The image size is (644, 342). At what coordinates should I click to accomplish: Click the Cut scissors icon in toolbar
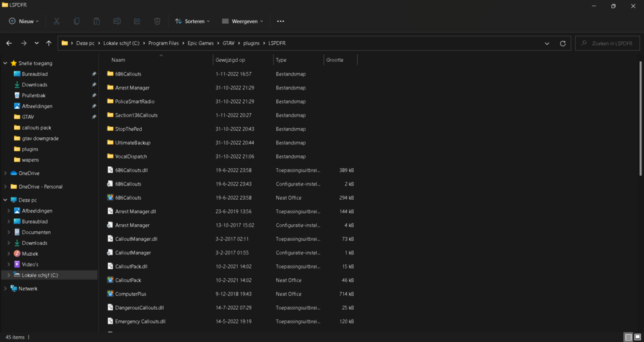(x=57, y=21)
